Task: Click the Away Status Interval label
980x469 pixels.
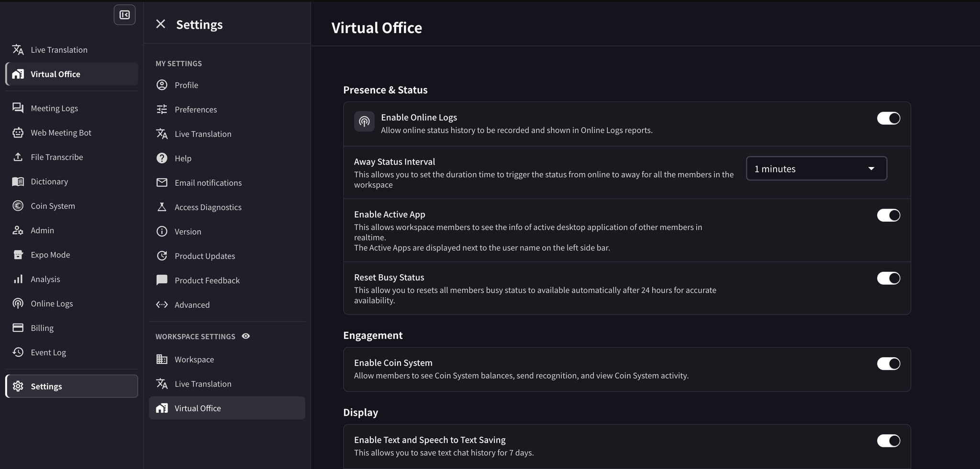Action: pos(394,162)
